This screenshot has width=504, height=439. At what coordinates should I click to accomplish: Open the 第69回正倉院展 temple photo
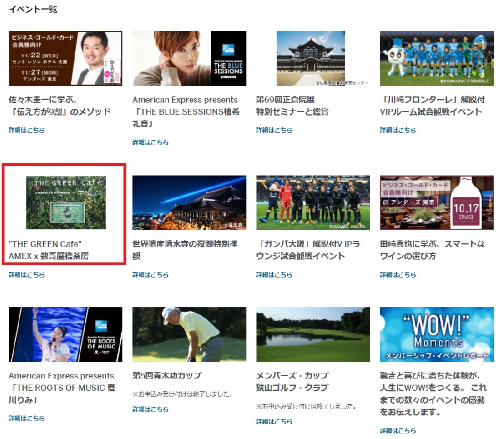[x=313, y=58]
